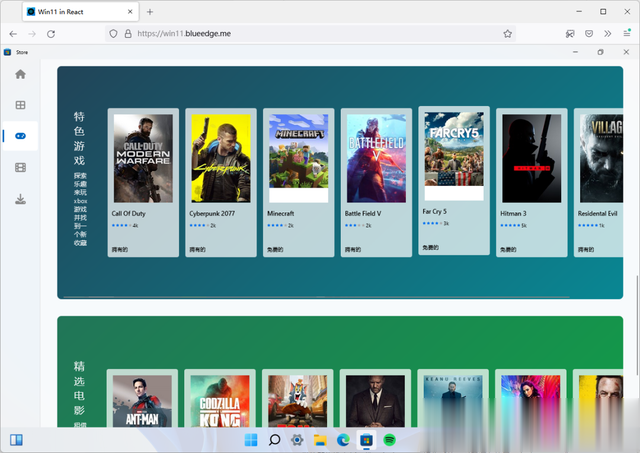
Task: Click the Hitman 3 title text
Action: pyautogui.click(x=513, y=213)
